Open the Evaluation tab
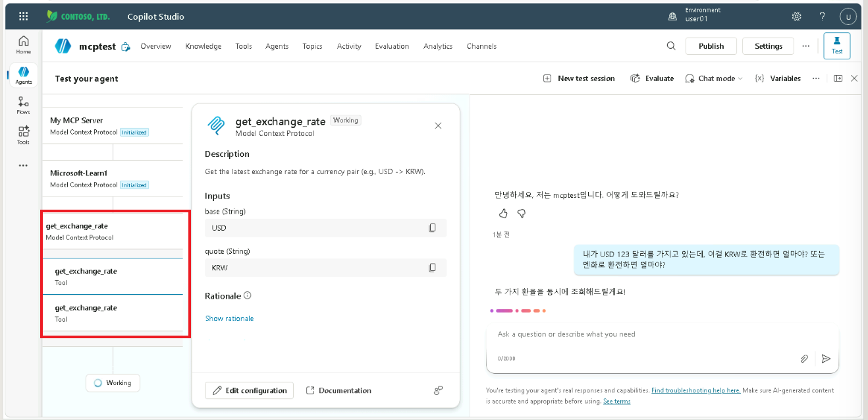The height and width of the screenshot is (420, 868). [393, 46]
